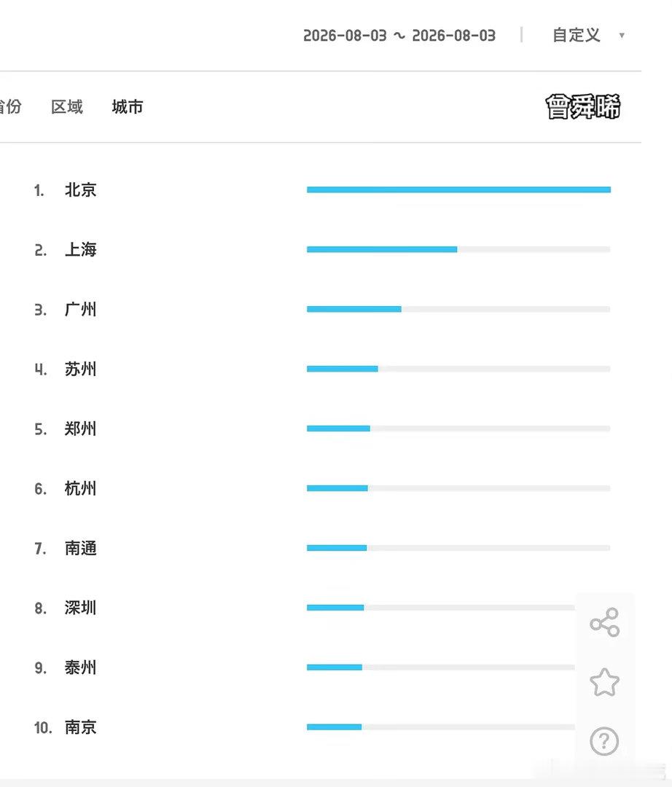Image resolution: width=672 pixels, height=787 pixels.
Task: Click the 北京 blue progress bar
Action: [x=458, y=189]
